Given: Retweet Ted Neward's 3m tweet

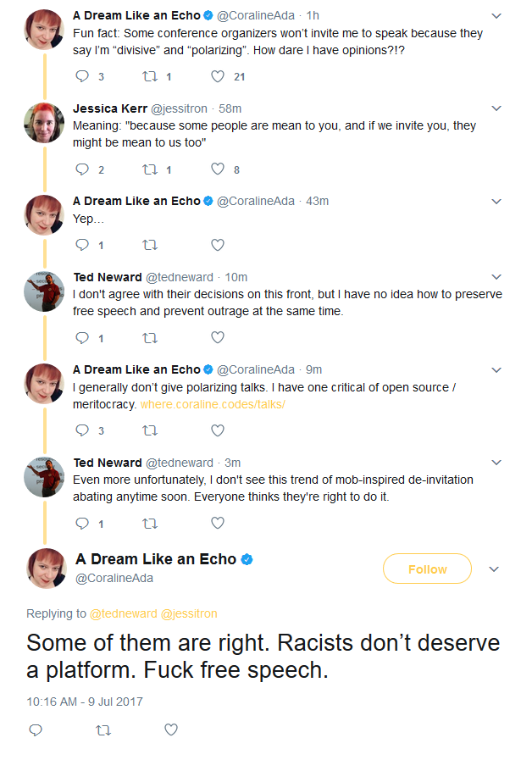Looking at the screenshot, I should pyautogui.click(x=150, y=524).
